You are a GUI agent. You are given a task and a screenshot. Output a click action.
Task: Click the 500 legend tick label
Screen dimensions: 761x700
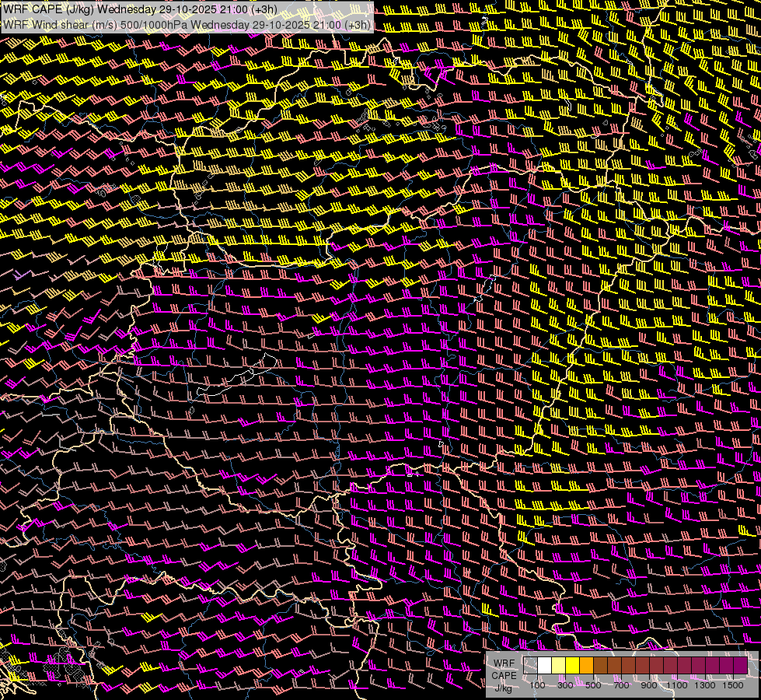coord(593,685)
